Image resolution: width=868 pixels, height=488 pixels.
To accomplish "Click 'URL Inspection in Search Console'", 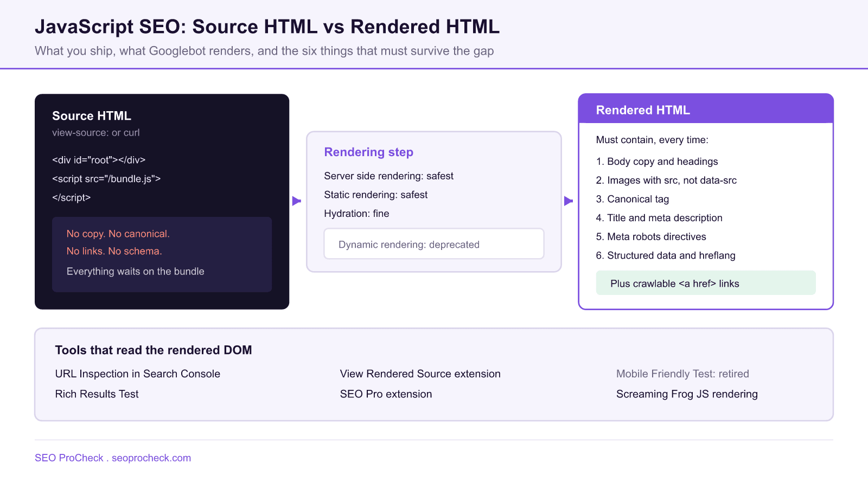I will [138, 374].
